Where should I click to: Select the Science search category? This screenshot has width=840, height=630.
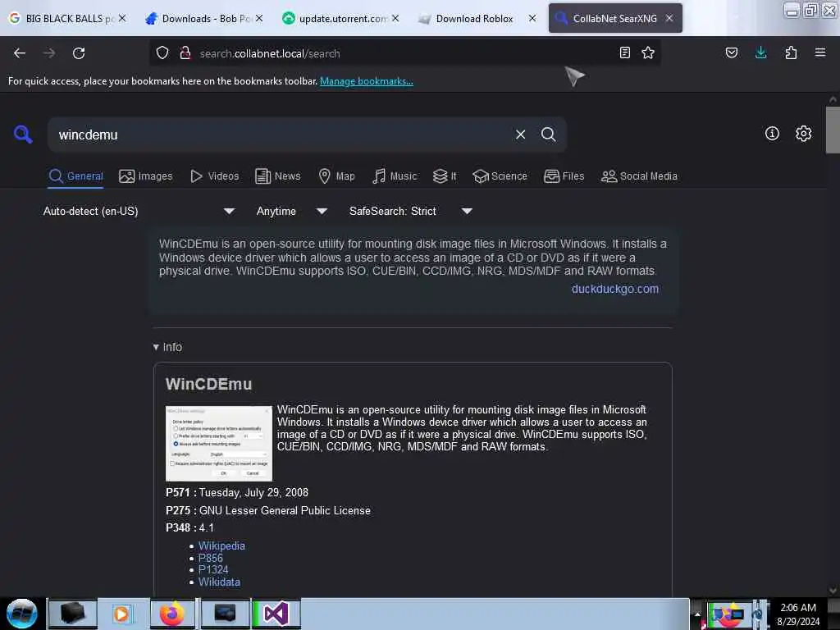pos(500,176)
